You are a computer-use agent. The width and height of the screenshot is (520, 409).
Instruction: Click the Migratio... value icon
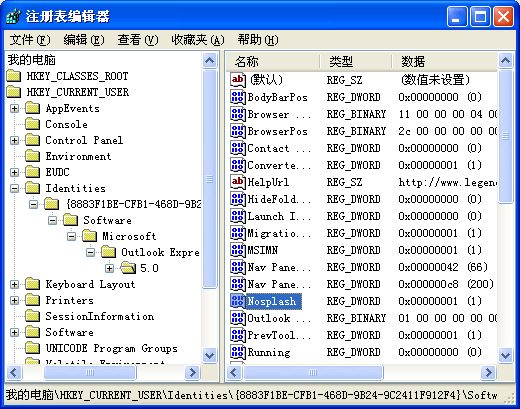point(238,233)
